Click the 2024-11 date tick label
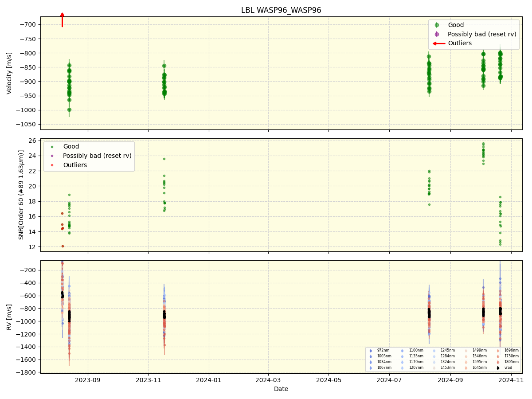This screenshot has width=532, height=399. coord(511,380)
